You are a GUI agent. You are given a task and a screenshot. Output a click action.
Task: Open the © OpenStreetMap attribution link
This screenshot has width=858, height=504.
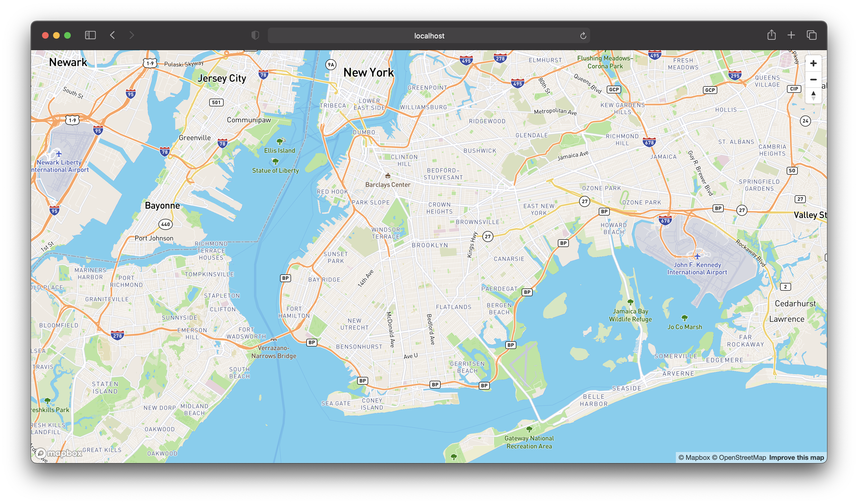[x=739, y=457]
